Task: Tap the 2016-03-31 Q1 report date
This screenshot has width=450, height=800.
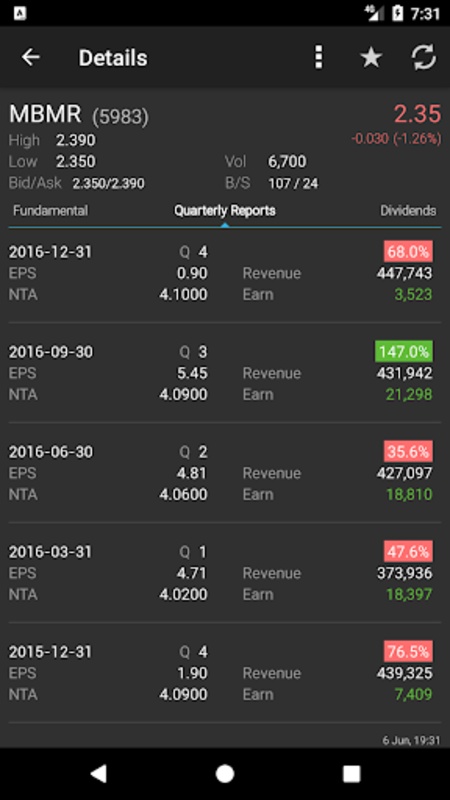Action: pyautogui.click(x=51, y=552)
